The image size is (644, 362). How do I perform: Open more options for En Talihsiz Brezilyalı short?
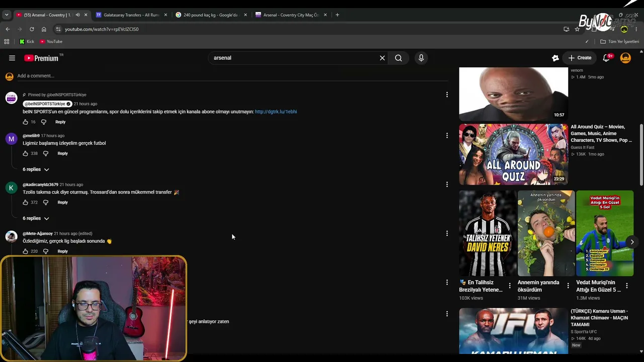coord(510,286)
